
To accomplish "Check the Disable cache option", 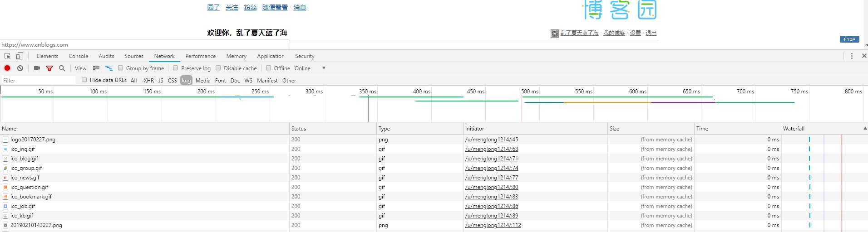I will 218,68.
